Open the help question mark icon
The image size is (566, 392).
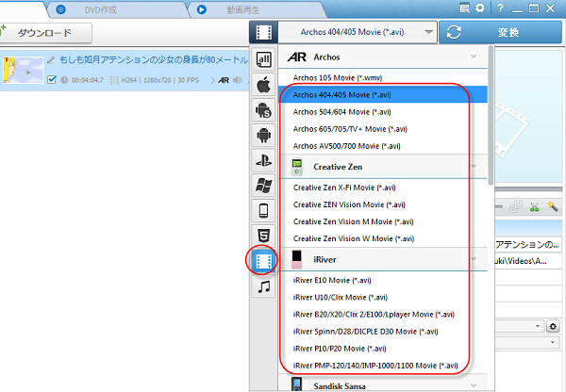tap(500, 8)
